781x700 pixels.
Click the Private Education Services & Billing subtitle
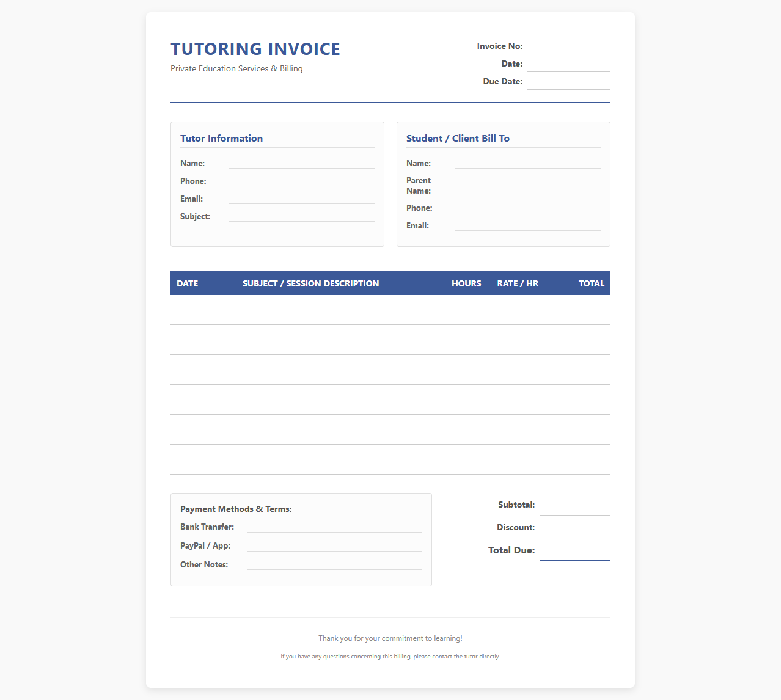tap(237, 68)
